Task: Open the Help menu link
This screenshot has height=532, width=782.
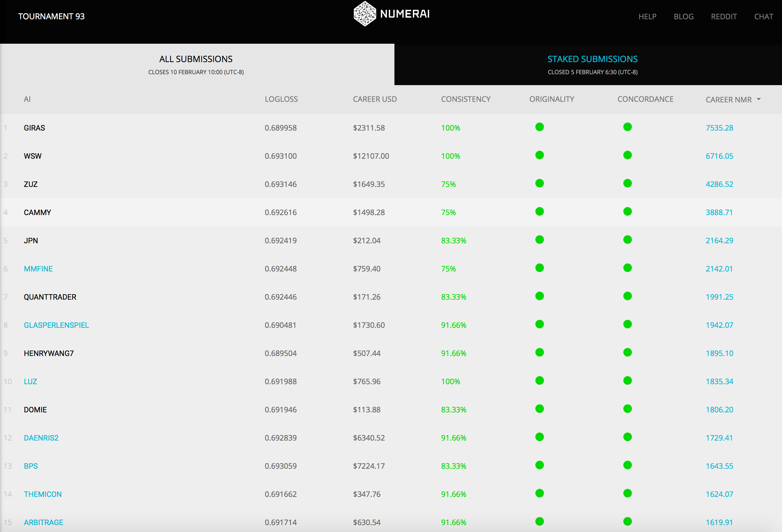Action: pyautogui.click(x=647, y=16)
